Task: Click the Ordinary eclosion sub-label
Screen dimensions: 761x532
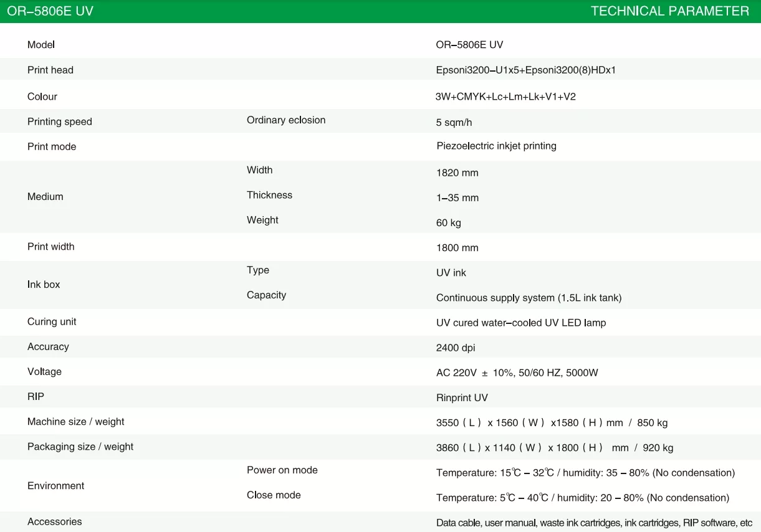Action: tap(286, 120)
